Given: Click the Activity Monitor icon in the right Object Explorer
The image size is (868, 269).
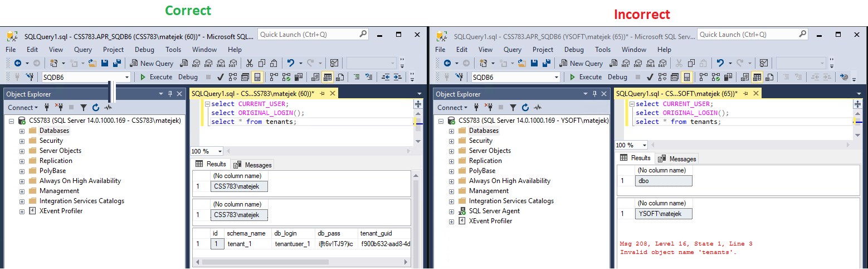Looking at the screenshot, I should pos(538,107).
